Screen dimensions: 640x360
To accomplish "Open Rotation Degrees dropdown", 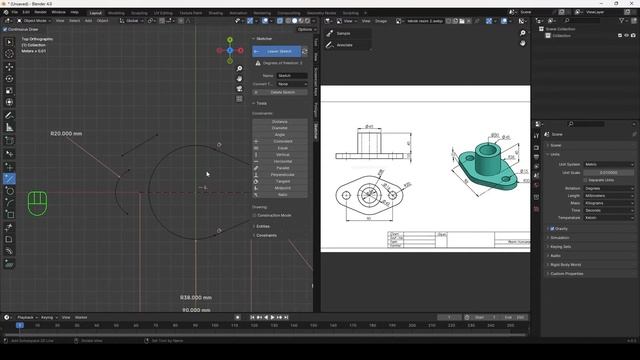I will pos(609,188).
